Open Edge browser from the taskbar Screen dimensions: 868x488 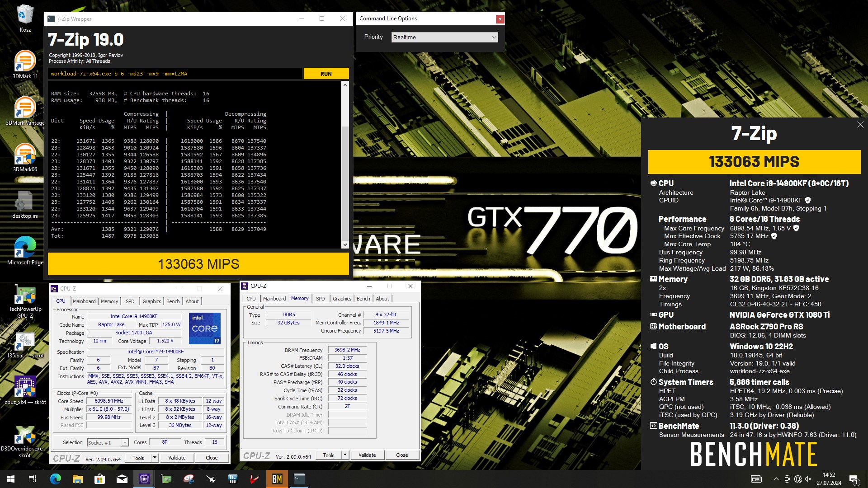click(x=55, y=479)
